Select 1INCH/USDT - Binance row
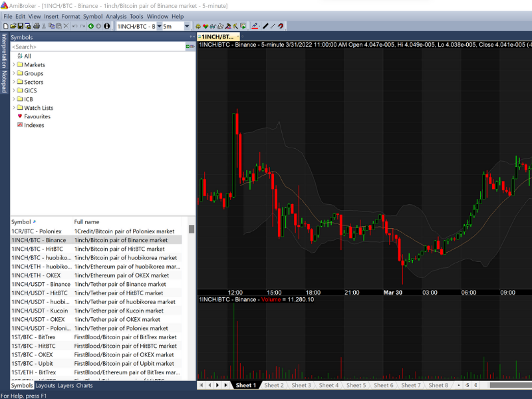This screenshot has height=399, width=532. coord(96,284)
